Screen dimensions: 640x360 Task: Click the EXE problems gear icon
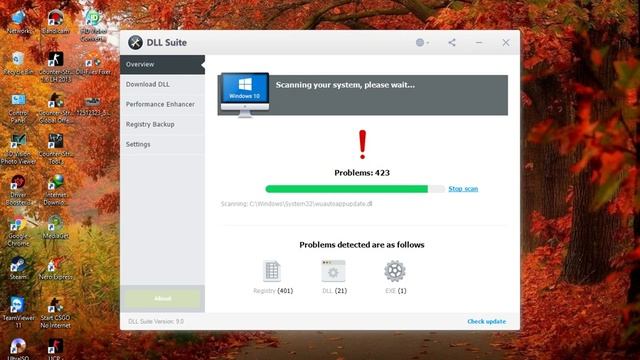click(x=395, y=271)
